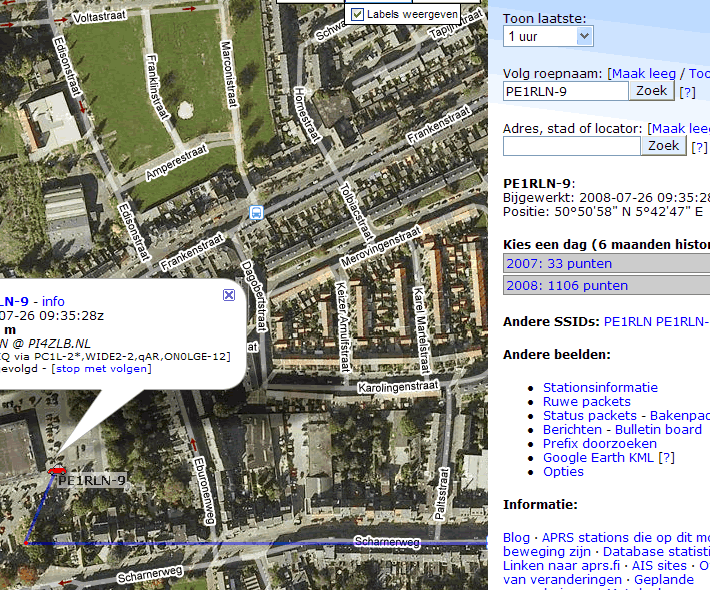
Task: Open Prefix doorzoeken link
Action: coord(600,444)
